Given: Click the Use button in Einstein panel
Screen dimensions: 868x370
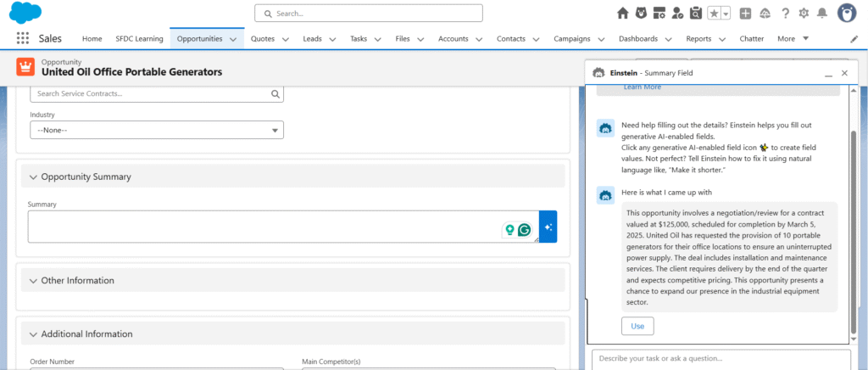Looking at the screenshot, I should [637, 326].
